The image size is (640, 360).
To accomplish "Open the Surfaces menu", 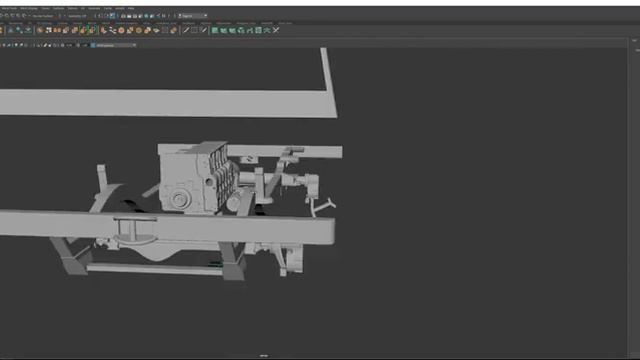I will 58,8.
